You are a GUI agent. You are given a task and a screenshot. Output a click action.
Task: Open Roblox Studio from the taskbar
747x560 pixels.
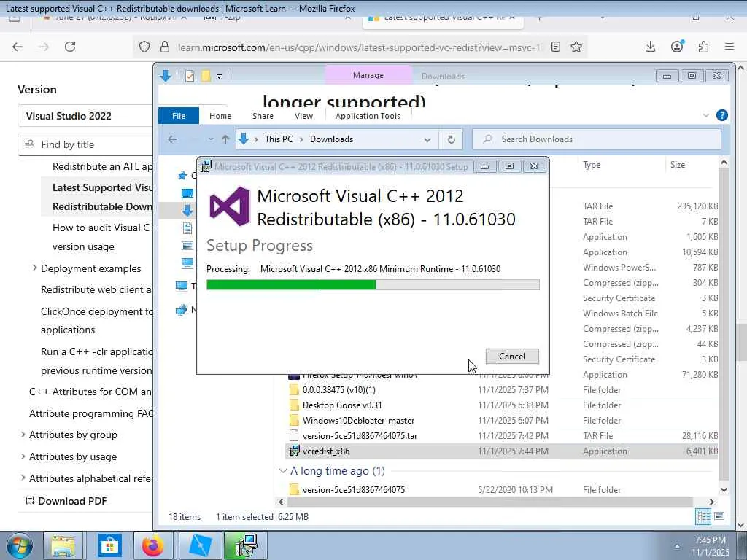click(200, 545)
